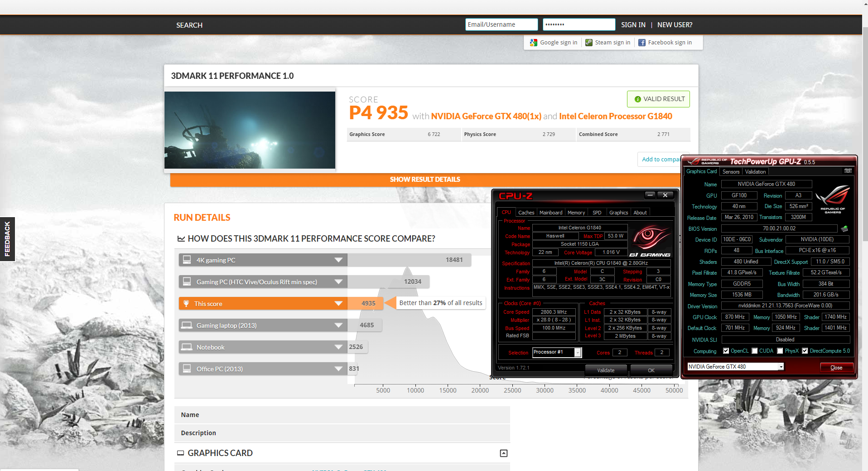The image size is (868, 471).
Task: Select the CPU tab in CPU-Z
Action: pos(506,212)
